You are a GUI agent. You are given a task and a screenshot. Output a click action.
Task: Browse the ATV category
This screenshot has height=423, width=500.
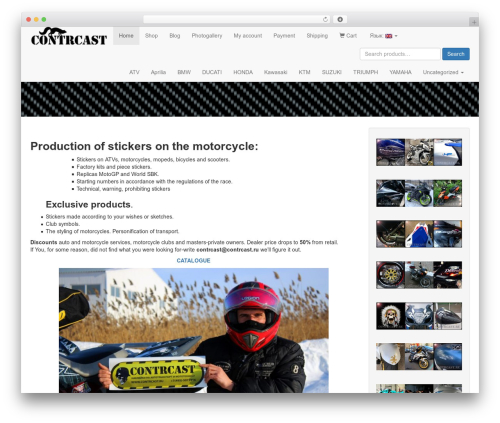(134, 72)
